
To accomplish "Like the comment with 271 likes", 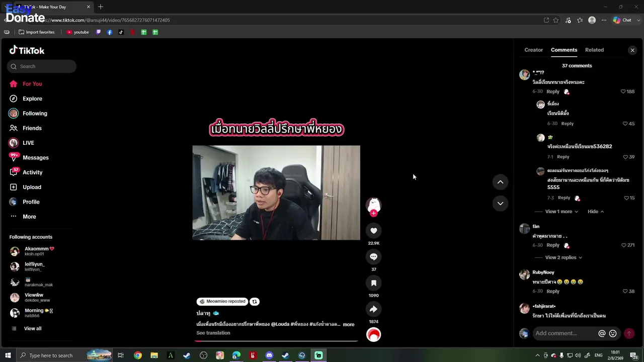I will coord(624,245).
